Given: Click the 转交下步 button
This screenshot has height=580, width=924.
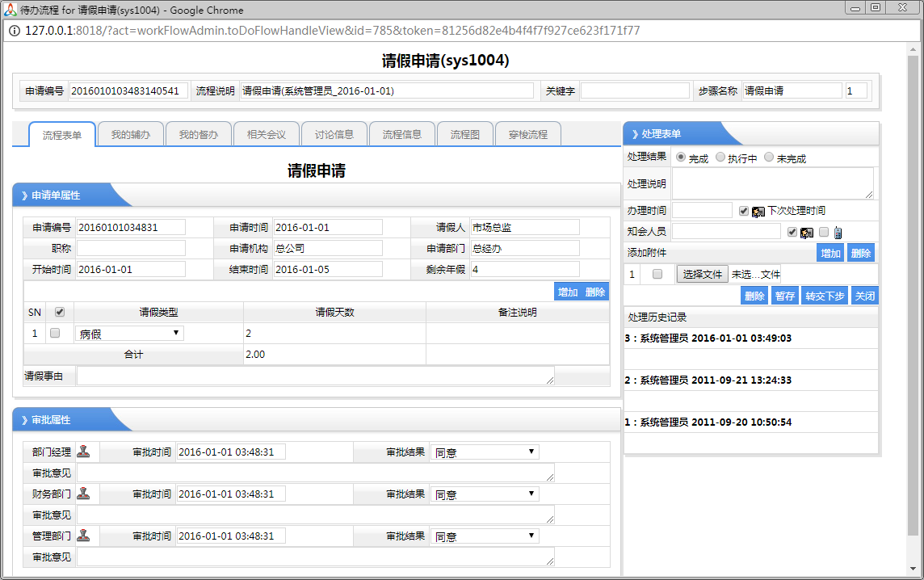Looking at the screenshot, I should 824,296.
